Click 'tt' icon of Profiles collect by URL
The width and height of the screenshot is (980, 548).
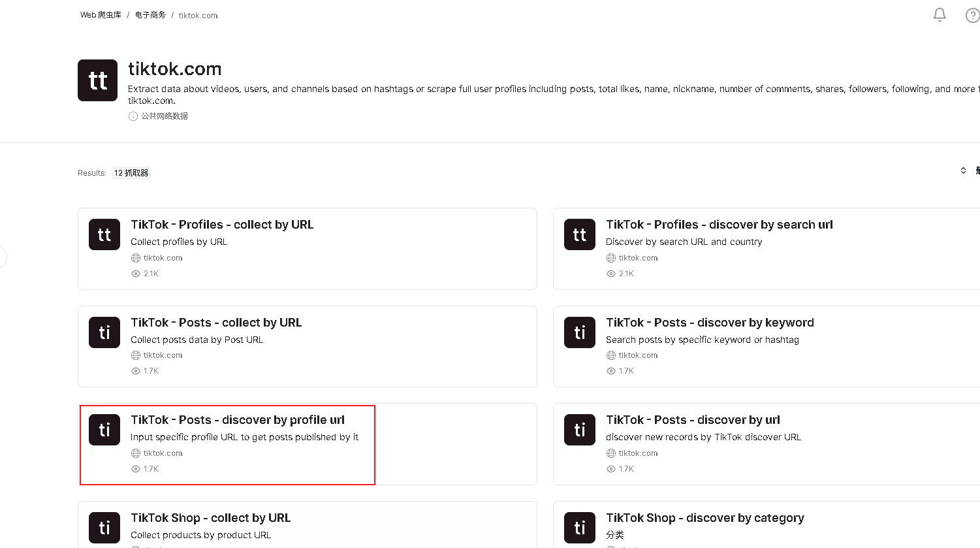[x=104, y=234]
